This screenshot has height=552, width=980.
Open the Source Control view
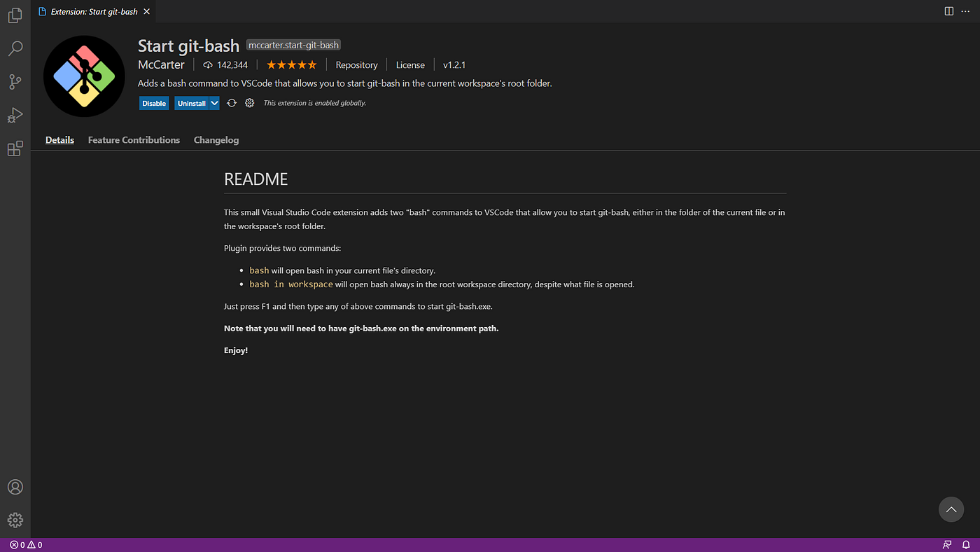[x=15, y=82]
